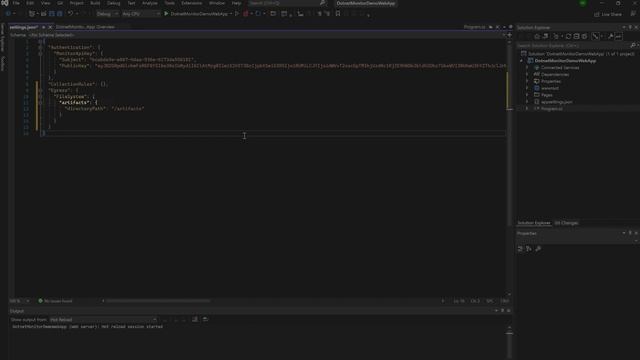Expand the Pages folder
The image size is (640, 360).
[527, 95]
